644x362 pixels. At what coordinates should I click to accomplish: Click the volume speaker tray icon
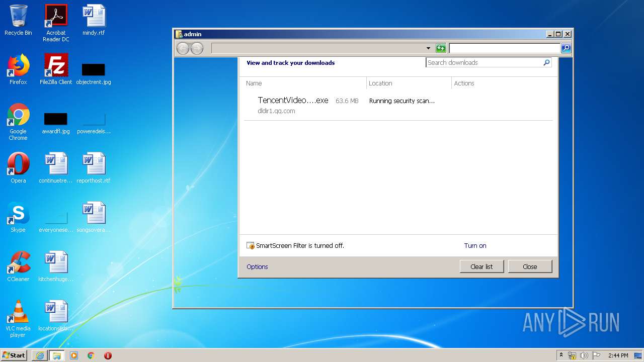point(584,355)
